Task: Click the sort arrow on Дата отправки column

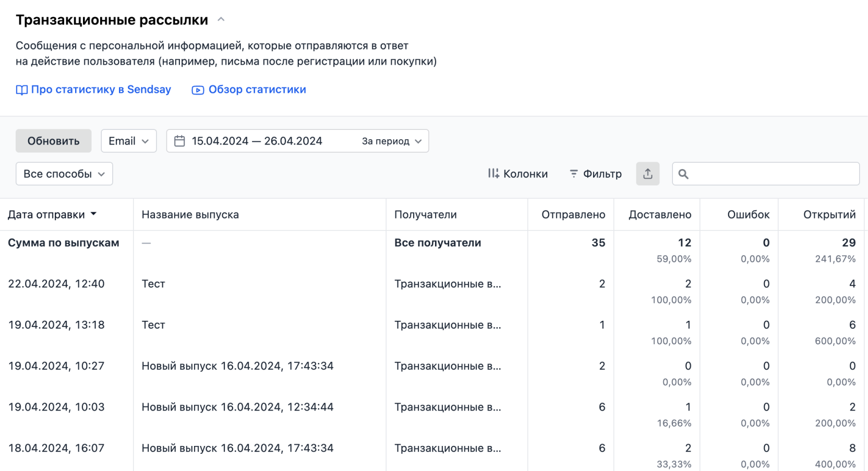Action: point(94,214)
